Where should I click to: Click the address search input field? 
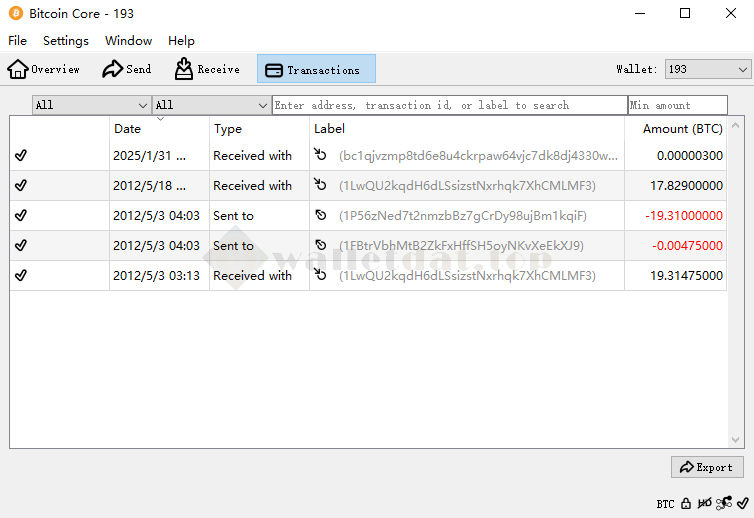pos(449,105)
